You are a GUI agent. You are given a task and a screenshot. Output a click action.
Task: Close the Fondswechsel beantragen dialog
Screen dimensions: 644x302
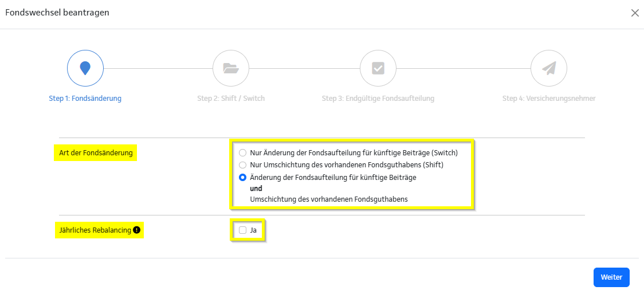pos(635,13)
